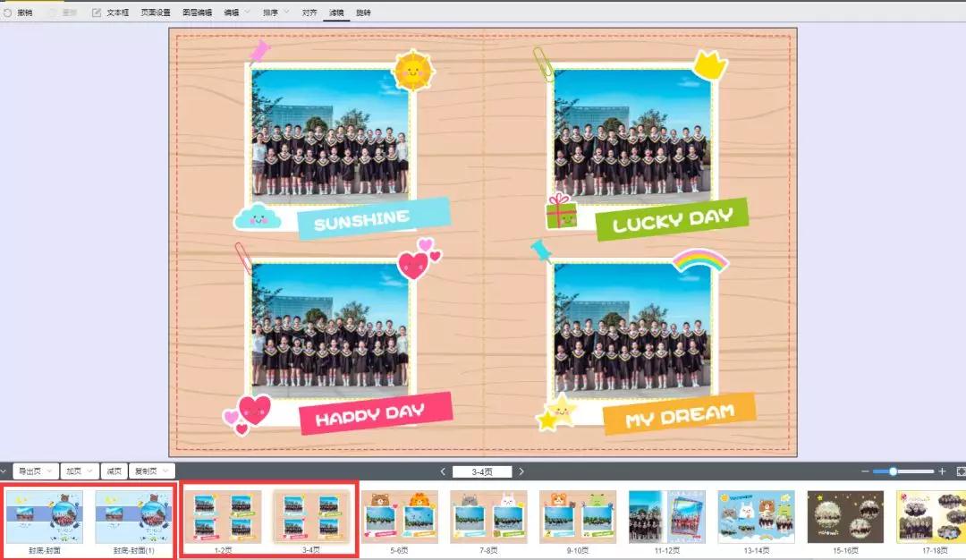This screenshot has width=966, height=560.
Task: Go to next page spread arrow
Action: [x=521, y=471]
